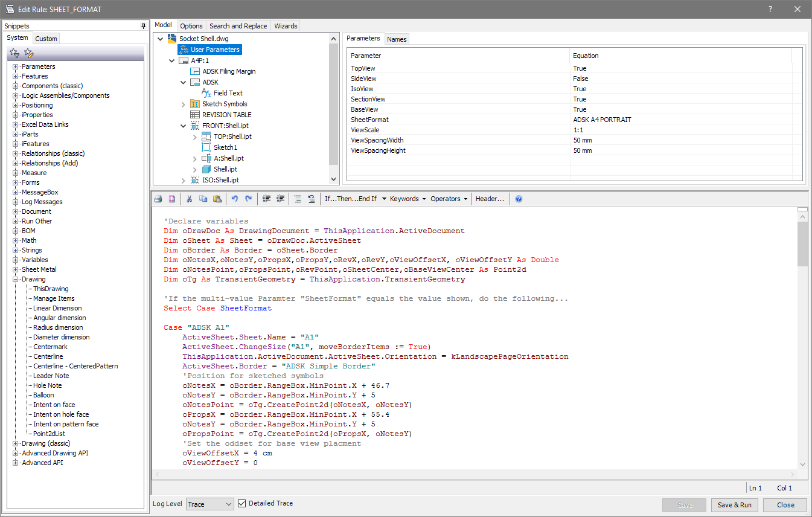Undo the last edit with Undo arrow

point(235,199)
